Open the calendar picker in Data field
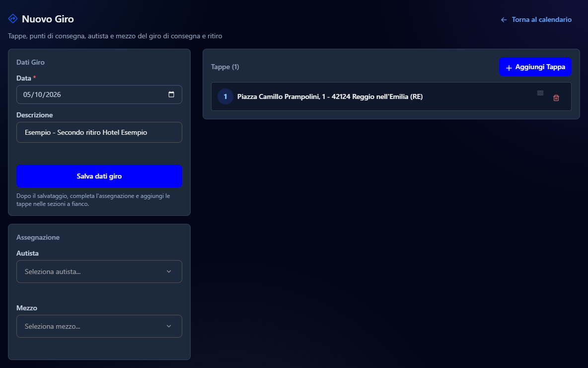 (171, 94)
